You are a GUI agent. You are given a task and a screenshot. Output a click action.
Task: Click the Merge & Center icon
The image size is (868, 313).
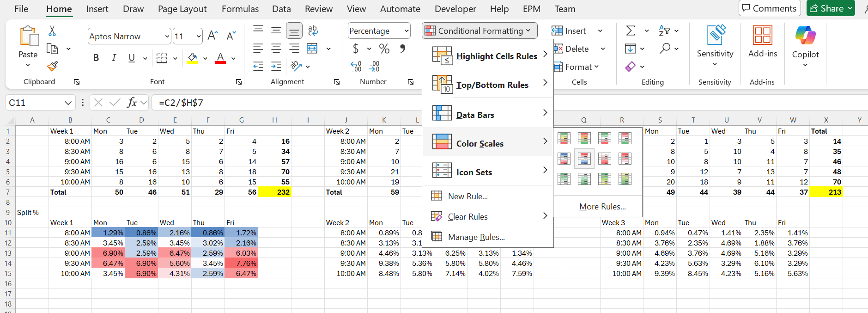(312, 49)
